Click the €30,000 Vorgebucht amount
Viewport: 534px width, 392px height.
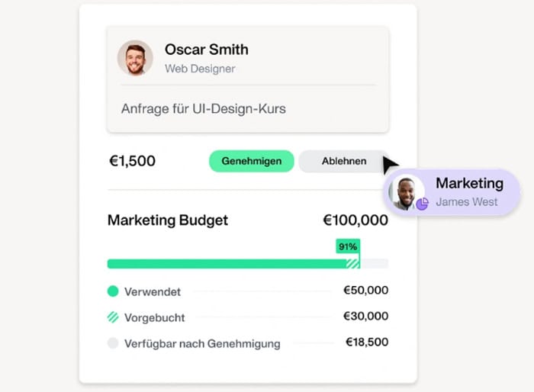[x=365, y=316]
